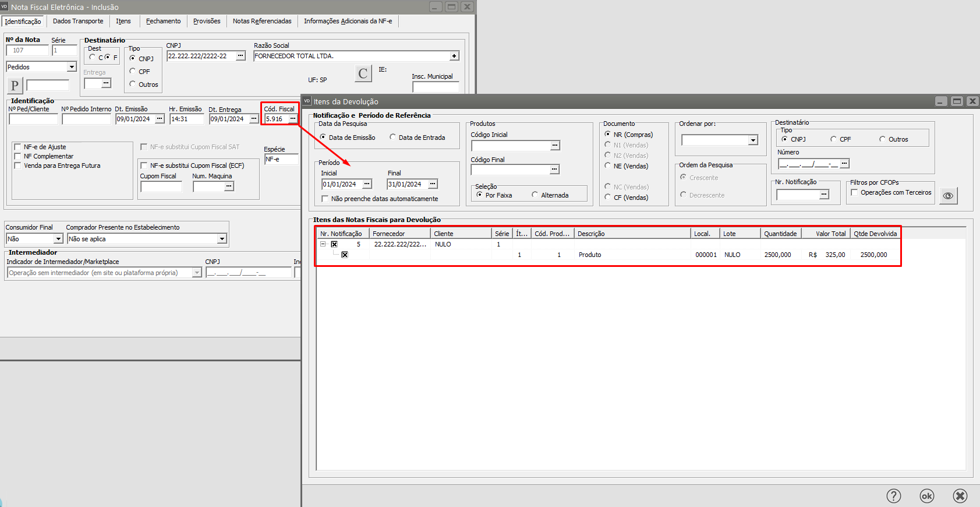The image size is (980, 507).
Task: Click plus button beside Razão Social
Action: (454, 56)
